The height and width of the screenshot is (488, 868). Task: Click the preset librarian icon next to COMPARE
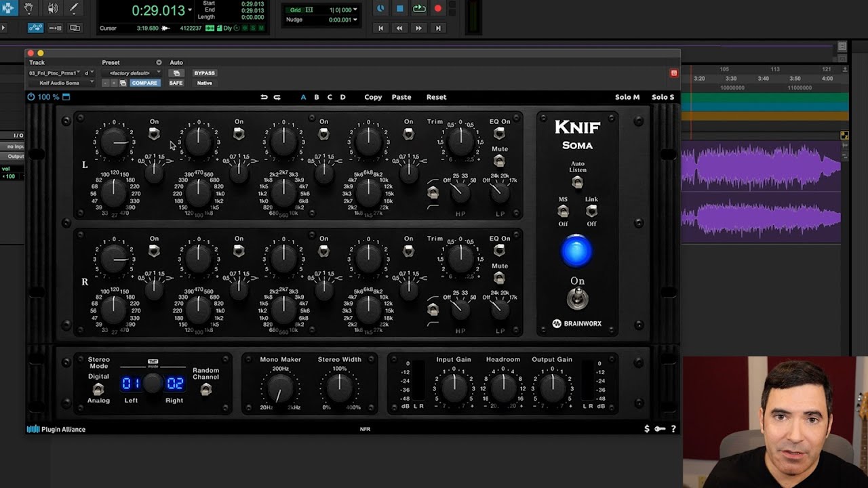(123, 83)
